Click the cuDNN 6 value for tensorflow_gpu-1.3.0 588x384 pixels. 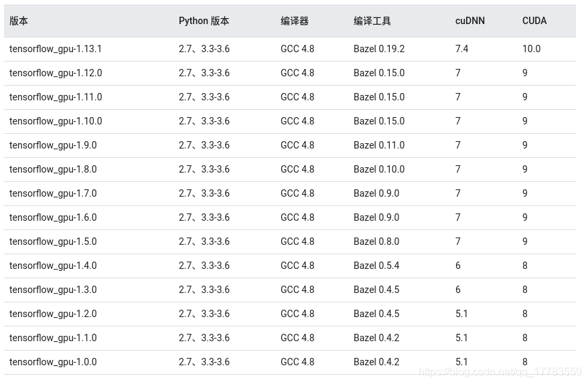coord(458,290)
